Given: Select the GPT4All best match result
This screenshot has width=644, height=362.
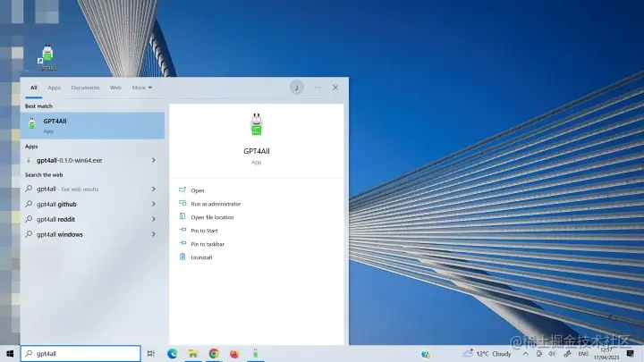Looking at the screenshot, I should (x=93, y=126).
